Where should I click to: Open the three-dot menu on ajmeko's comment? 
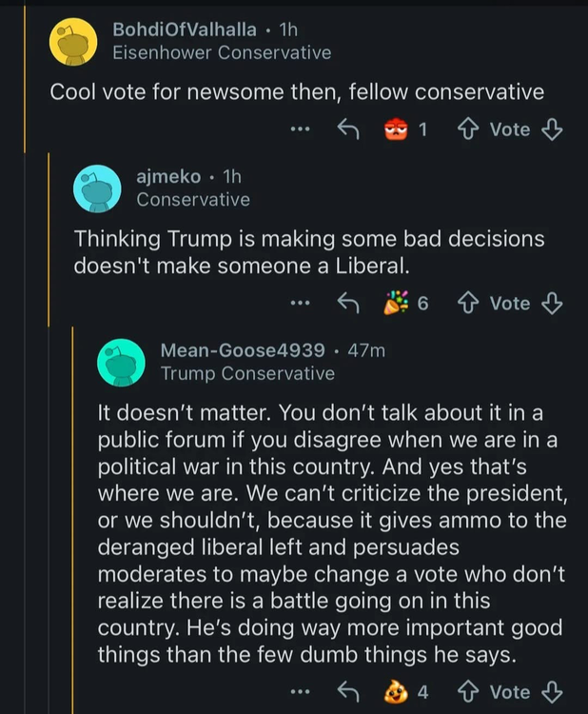(x=301, y=303)
